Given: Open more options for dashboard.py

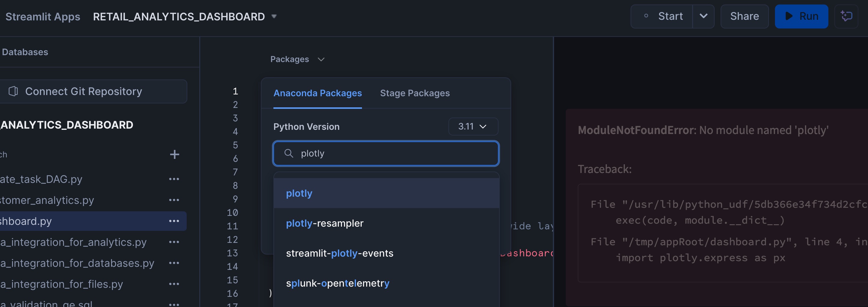Looking at the screenshot, I should 174,221.
